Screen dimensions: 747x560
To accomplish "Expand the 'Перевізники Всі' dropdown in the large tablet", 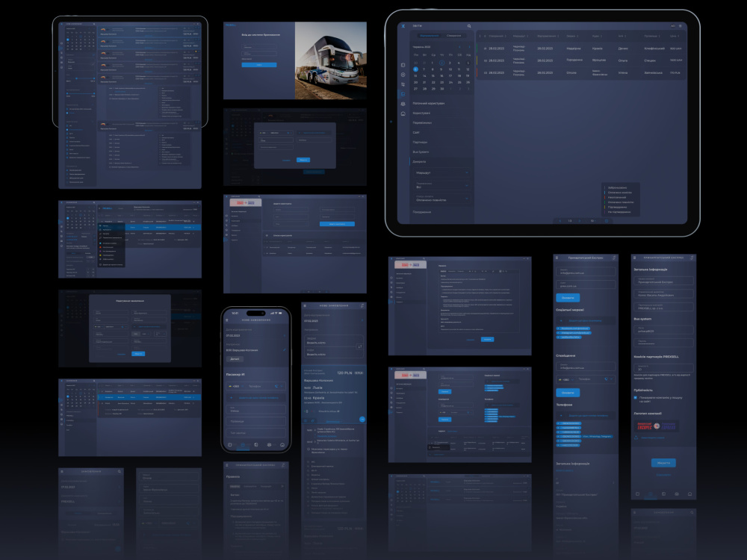I will (x=442, y=185).
